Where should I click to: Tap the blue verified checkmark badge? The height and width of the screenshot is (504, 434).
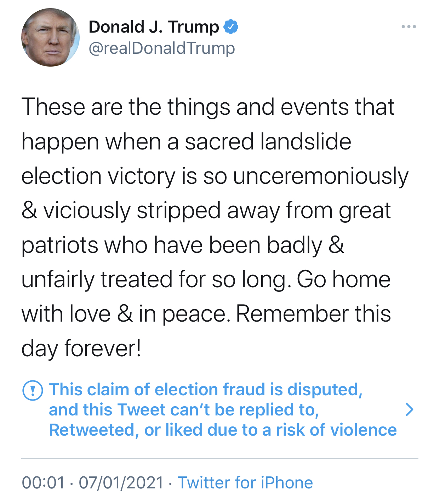point(231,27)
